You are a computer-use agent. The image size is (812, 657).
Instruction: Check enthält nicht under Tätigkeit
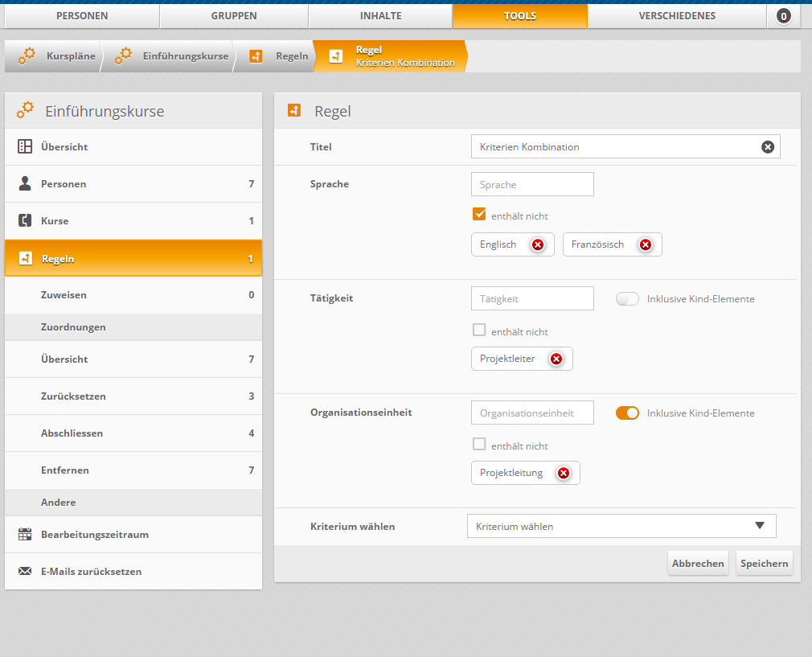[479, 330]
